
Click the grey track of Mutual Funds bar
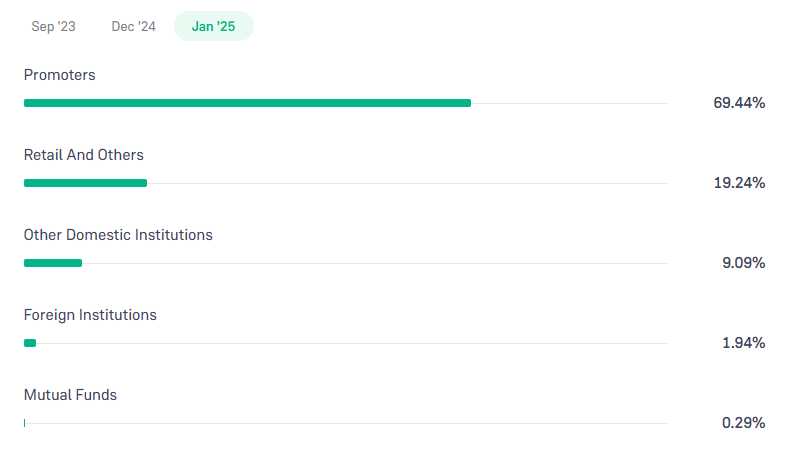(347, 423)
